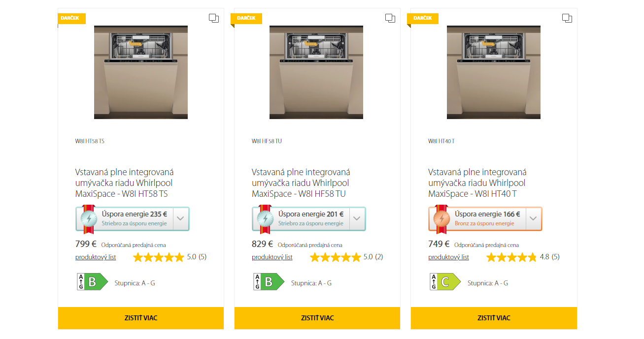Click the 4.8 star rating of W8I HT40 T
The height and width of the screenshot is (339, 644).
pos(511,257)
